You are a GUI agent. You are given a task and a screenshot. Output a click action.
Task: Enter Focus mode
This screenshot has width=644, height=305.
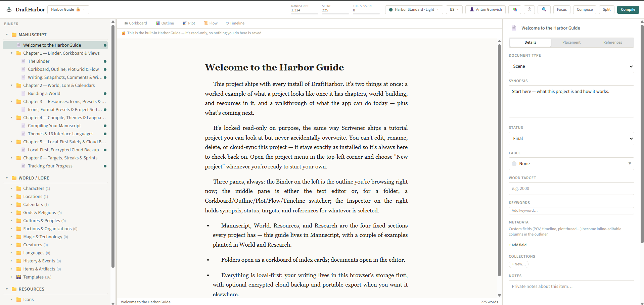(x=562, y=9)
